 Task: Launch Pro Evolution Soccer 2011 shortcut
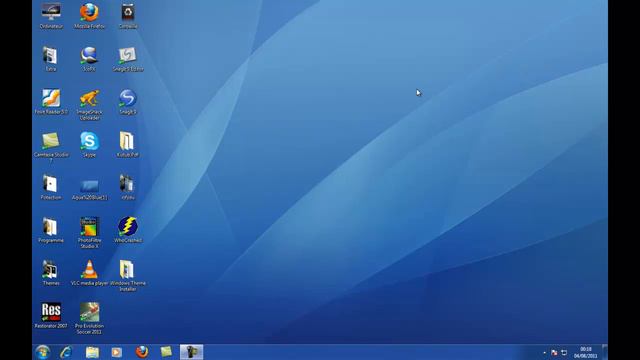[89, 318]
